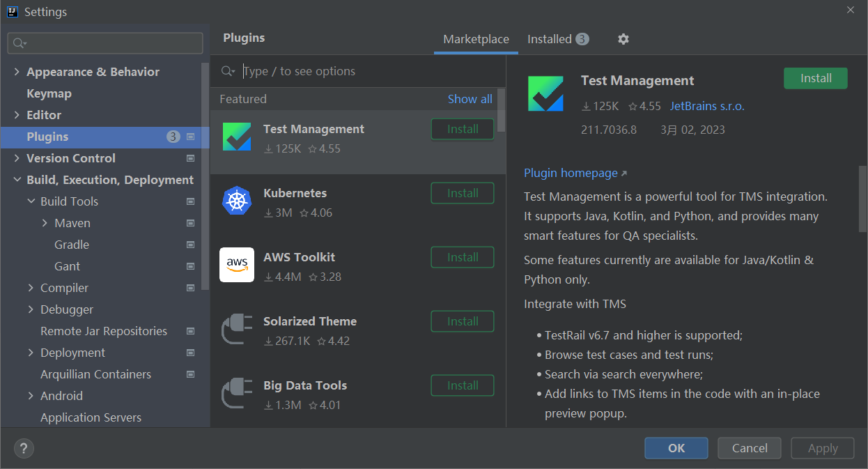This screenshot has width=868, height=469.
Task: Click project-level icon beside Build Tools
Action: pos(191,201)
